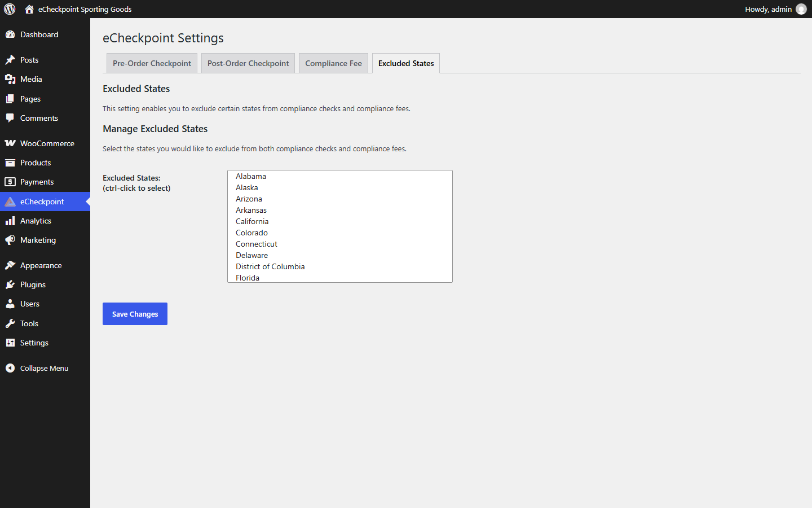Click the eCheckpoint triangle icon

[x=10, y=202]
